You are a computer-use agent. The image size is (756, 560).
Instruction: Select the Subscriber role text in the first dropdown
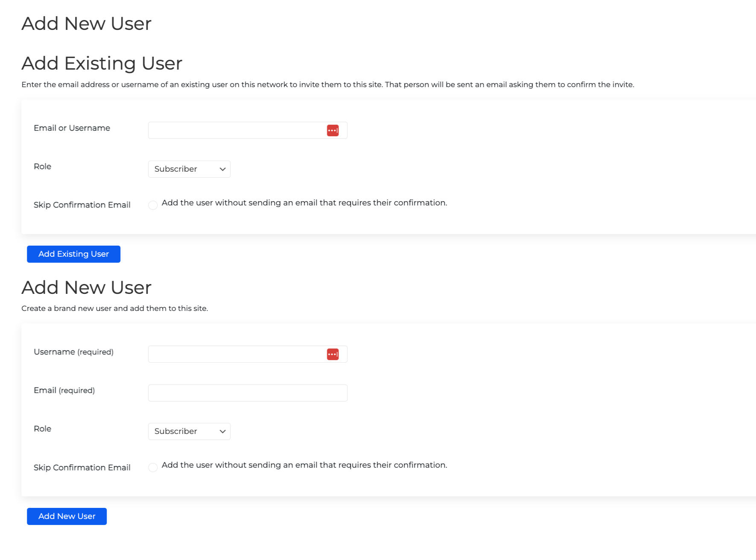coord(175,169)
